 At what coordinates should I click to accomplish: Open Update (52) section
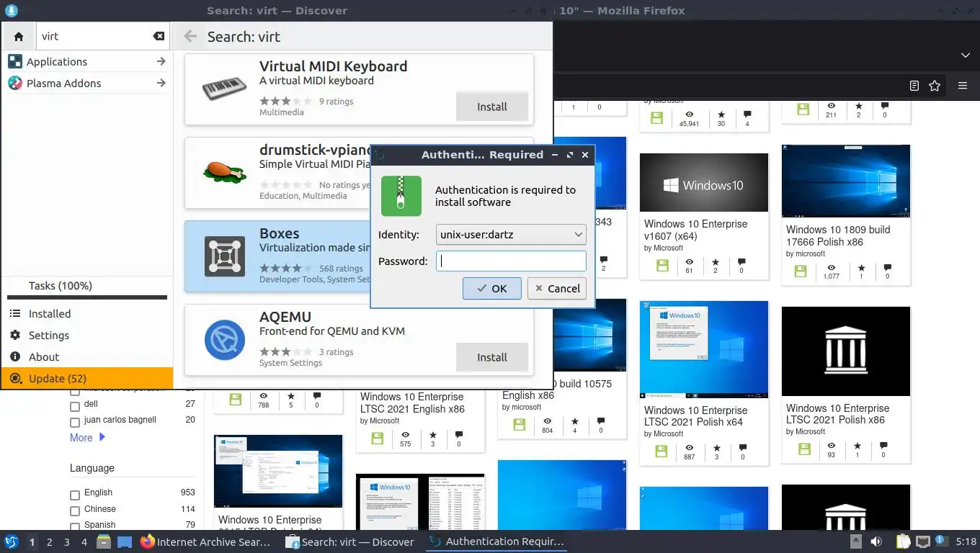(x=86, y=379)
